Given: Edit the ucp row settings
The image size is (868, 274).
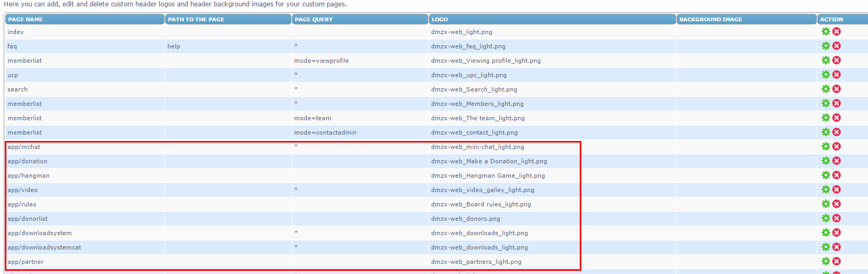Looking at the screenshot, I should point(825,74).
